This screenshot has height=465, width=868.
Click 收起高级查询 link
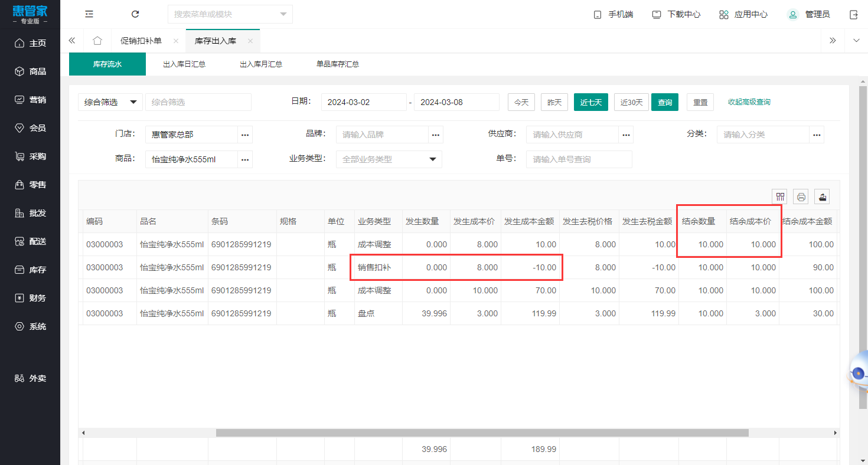(x=749, y=102)
